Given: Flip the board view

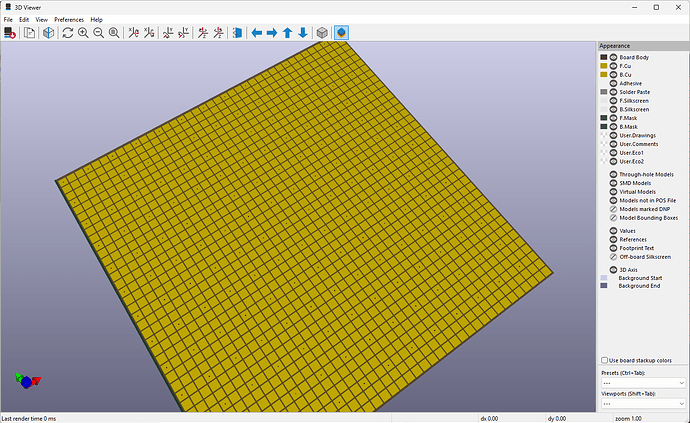Looking at the screenshot, I should [x=237, y=32].
